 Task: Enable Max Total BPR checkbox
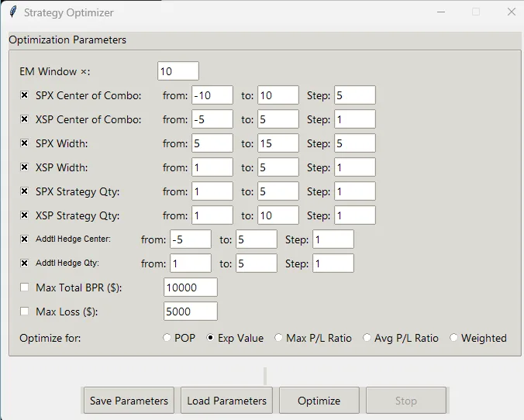[x=24, y=287]
